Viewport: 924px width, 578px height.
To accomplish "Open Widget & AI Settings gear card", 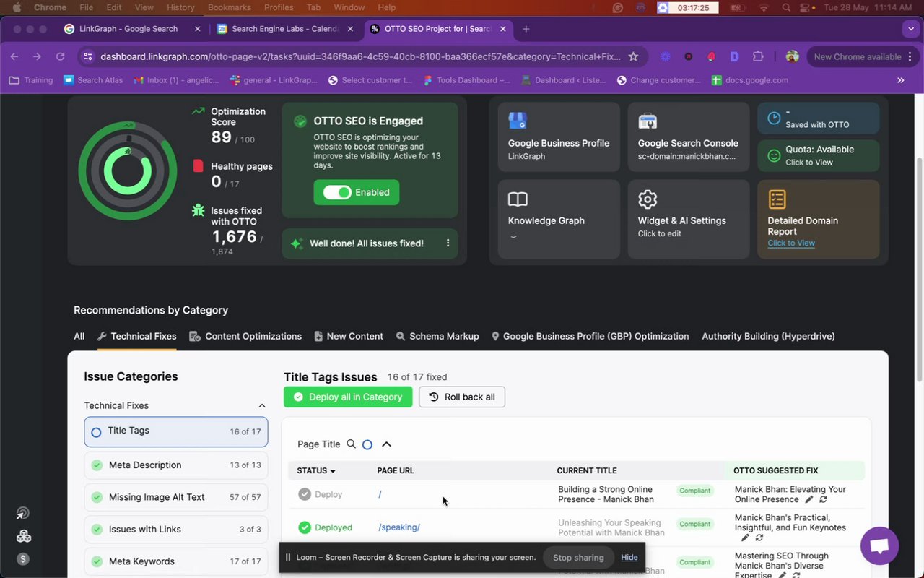I will (x=688, y=219).
